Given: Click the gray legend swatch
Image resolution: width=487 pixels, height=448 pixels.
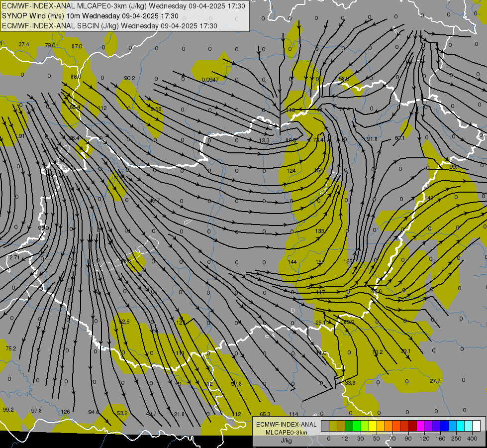Looking at the screenshot, I should point(325,426).
